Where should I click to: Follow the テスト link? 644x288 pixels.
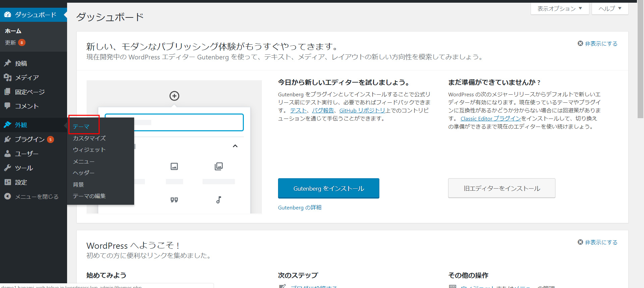coord(298,110)
